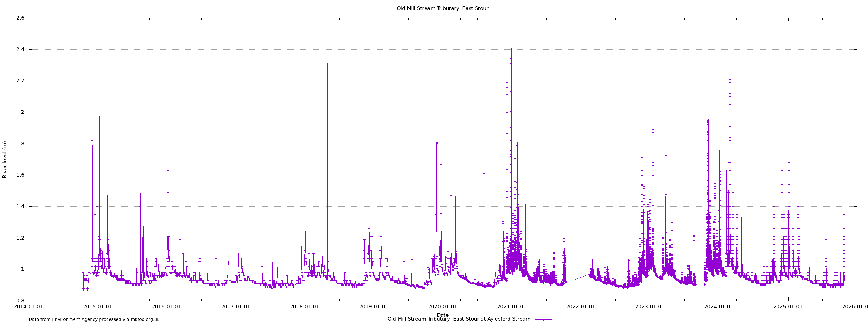Screen dimensions: 868x326
Task: Click the 2025-01-01 date tick label
Action: tap(788, 307)
